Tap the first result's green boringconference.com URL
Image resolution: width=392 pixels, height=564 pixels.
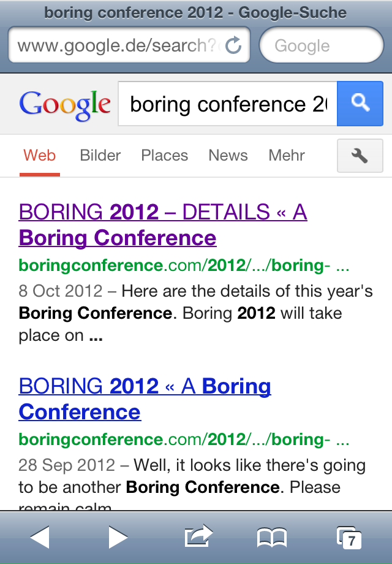184,266
